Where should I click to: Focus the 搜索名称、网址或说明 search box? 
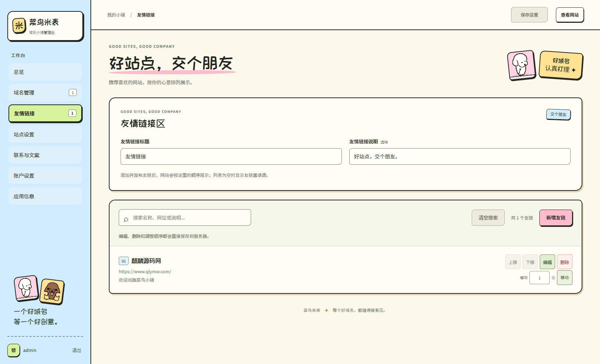point(185,218)
